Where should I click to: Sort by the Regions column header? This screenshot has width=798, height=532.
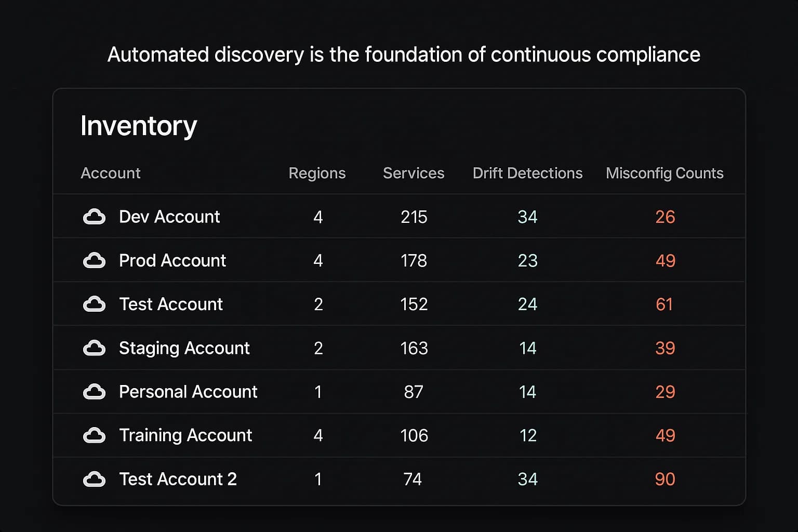[x=317, y=173]
